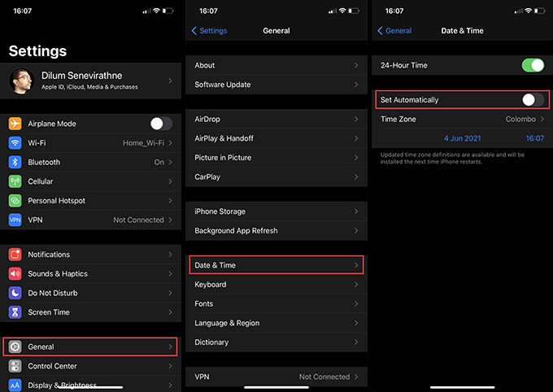553x392 pixels.
Task: Select the 16:07 time value in Date & Time
Action: point(534,138)
